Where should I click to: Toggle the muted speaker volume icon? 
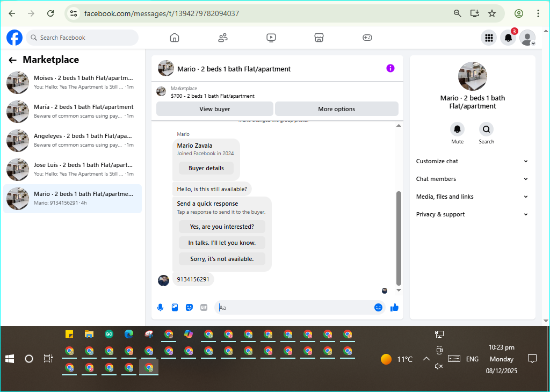pos(439,366)
